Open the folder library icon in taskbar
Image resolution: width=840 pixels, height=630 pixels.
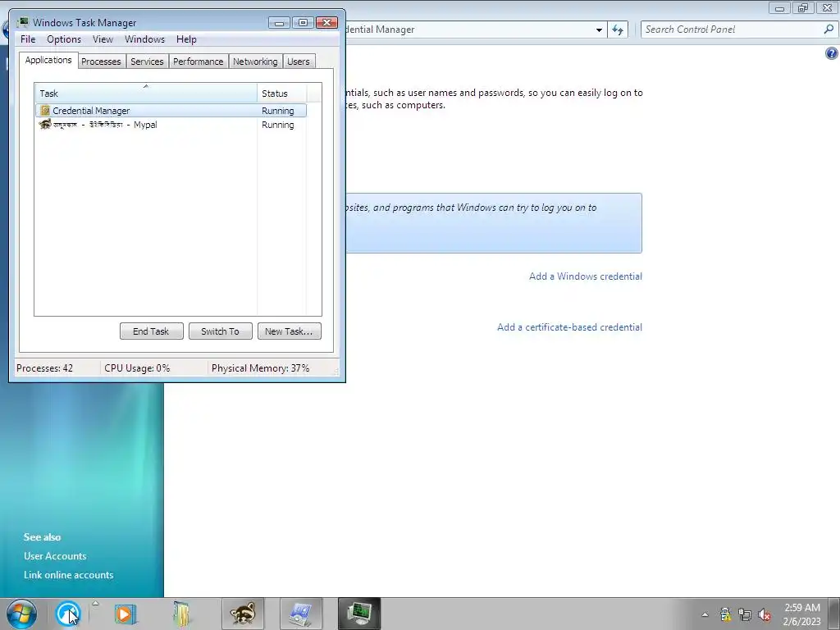point(182,614)
